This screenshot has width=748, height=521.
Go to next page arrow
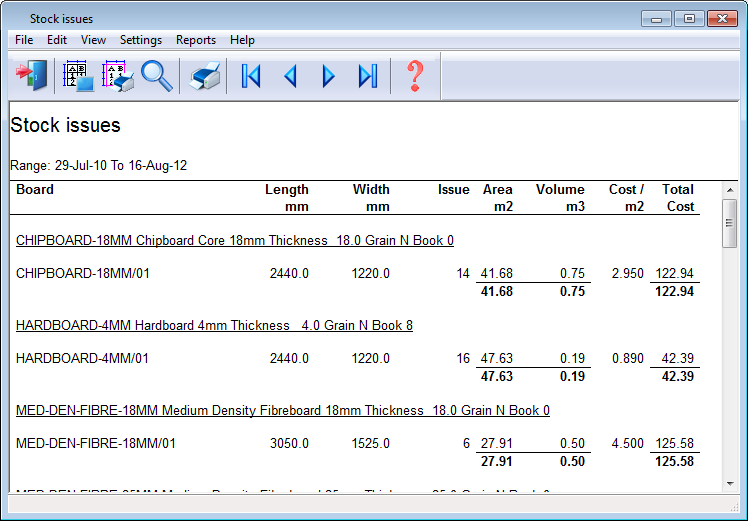[328, 76]
